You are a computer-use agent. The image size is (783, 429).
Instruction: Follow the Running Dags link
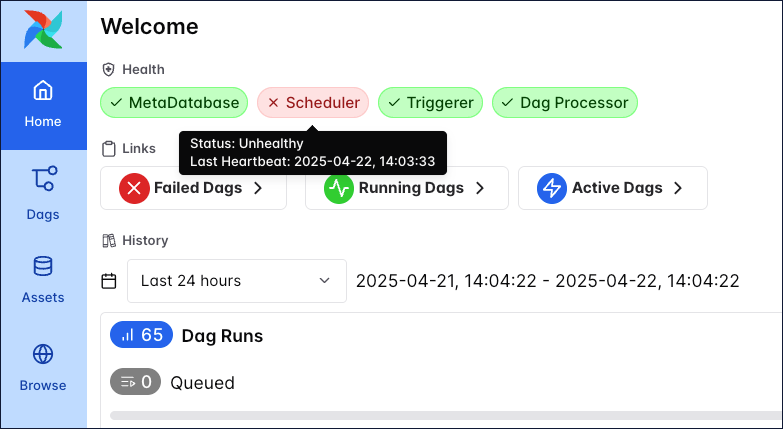(410, 188)
